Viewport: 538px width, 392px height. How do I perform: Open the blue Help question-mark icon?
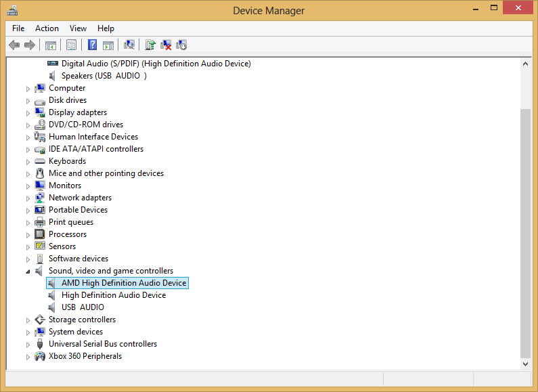point(92,45)
